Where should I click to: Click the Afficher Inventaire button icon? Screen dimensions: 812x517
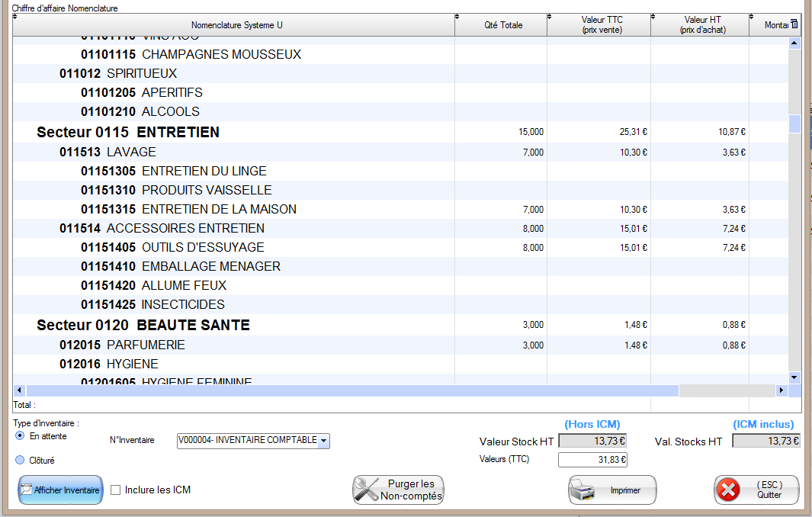point(27,490)
